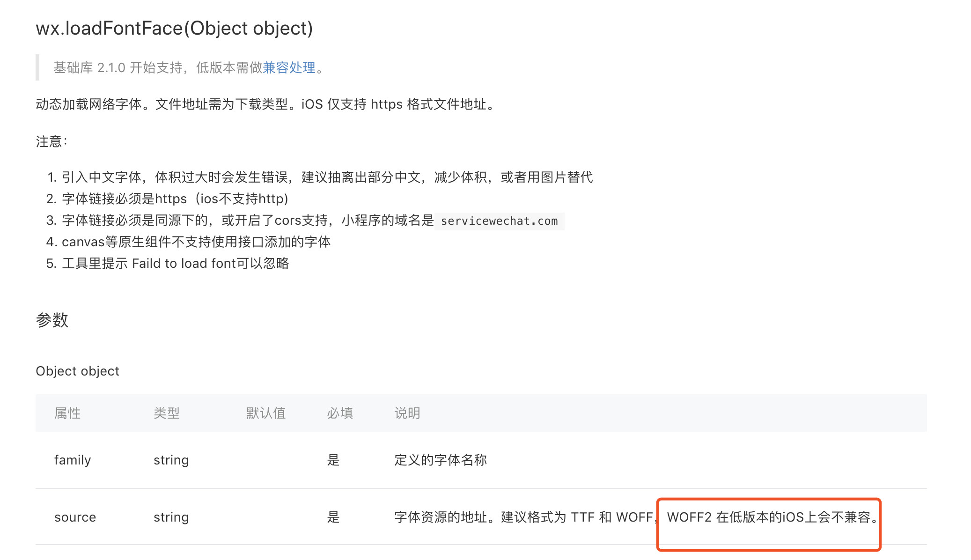Screen dimensions: 971x560
Task: Click the string type in family row
Action: 171,460
